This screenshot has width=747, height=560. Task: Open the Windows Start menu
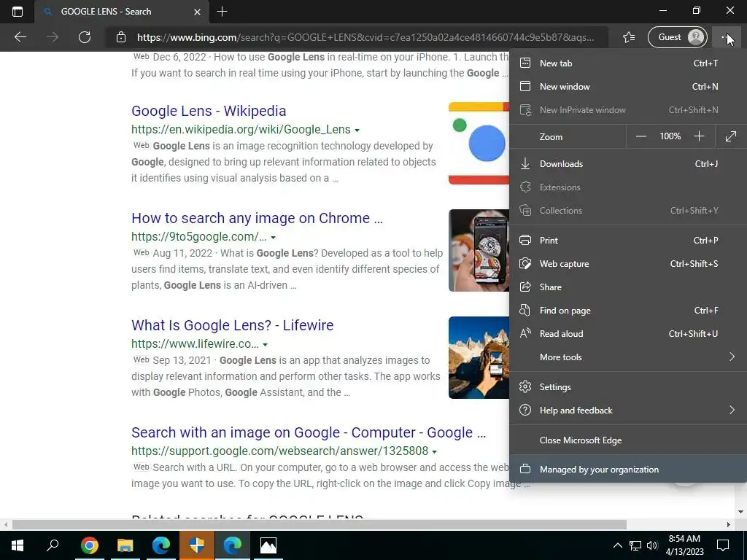point(18,545)
